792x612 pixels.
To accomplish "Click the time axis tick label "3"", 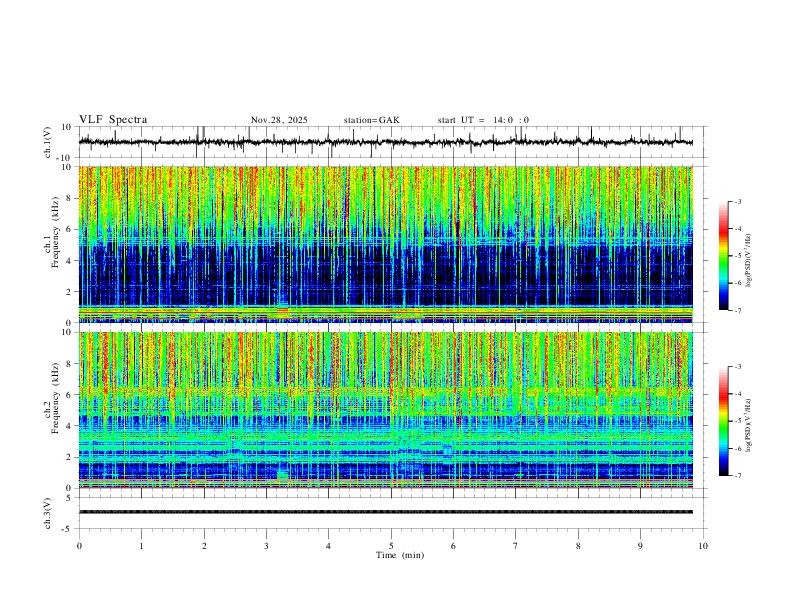I will pyautogui.click(x=266, y=546).
